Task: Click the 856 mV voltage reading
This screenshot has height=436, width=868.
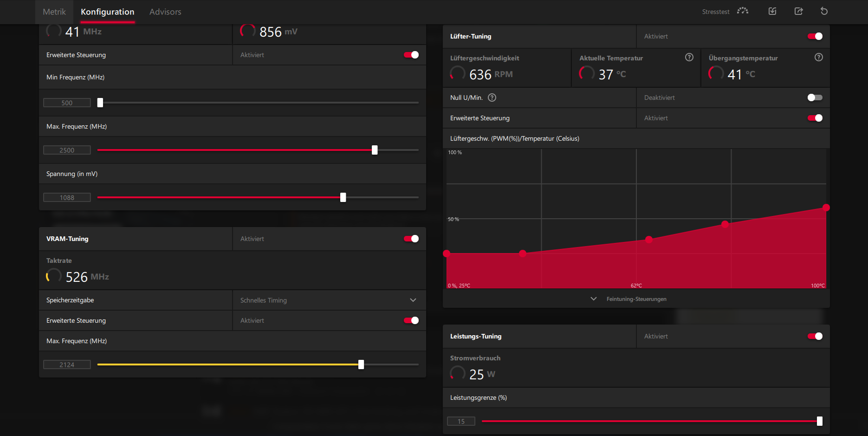Action: (279, 32)
